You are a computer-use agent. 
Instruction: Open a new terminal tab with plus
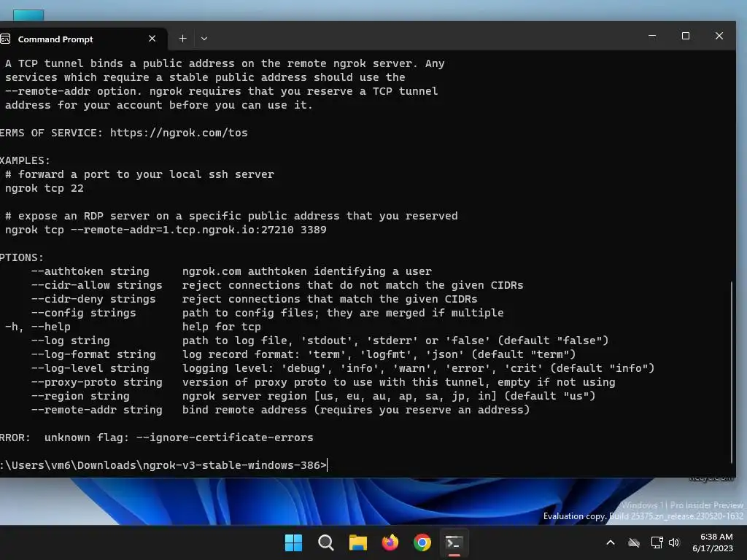pos(182,39)
